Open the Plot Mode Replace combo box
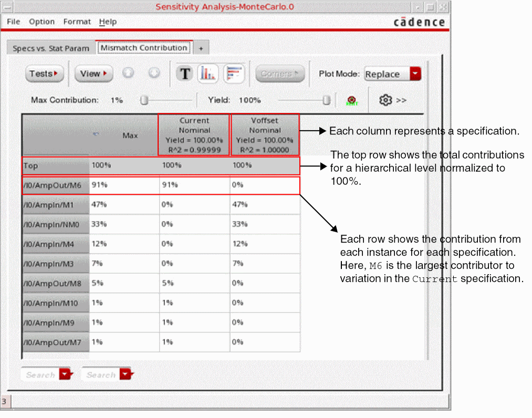532x418 pixels. click(x=392, y=74)
